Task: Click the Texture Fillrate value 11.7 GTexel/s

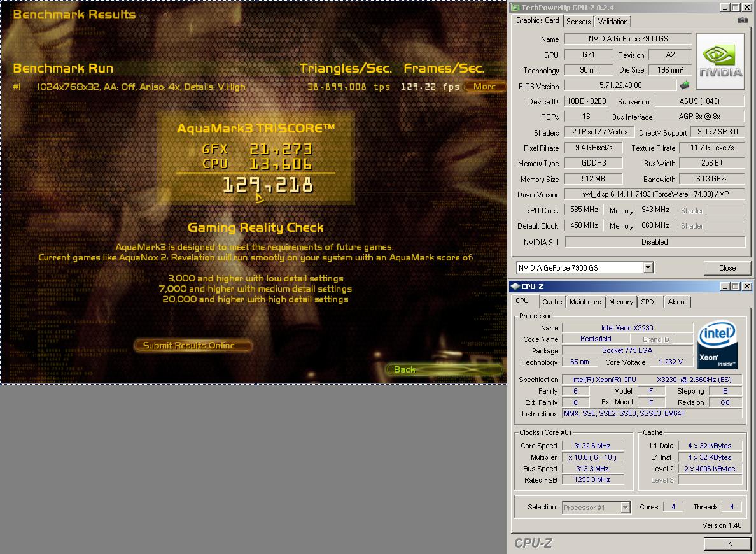Action: [x=711, y=148]
